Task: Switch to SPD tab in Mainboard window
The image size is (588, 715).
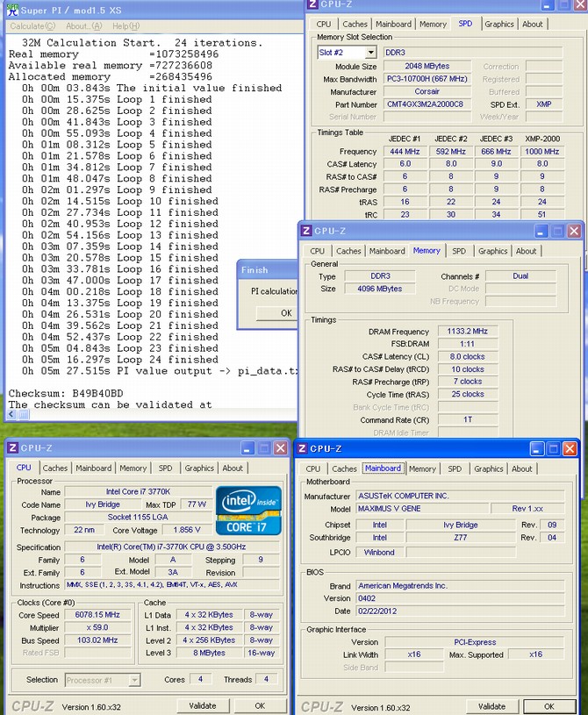Action: point(455,469)
